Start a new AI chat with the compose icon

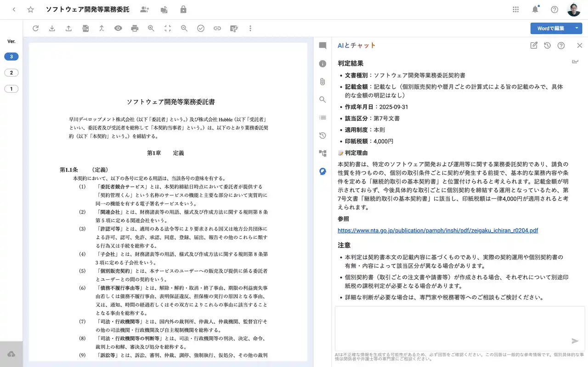(x=534, y=45)
